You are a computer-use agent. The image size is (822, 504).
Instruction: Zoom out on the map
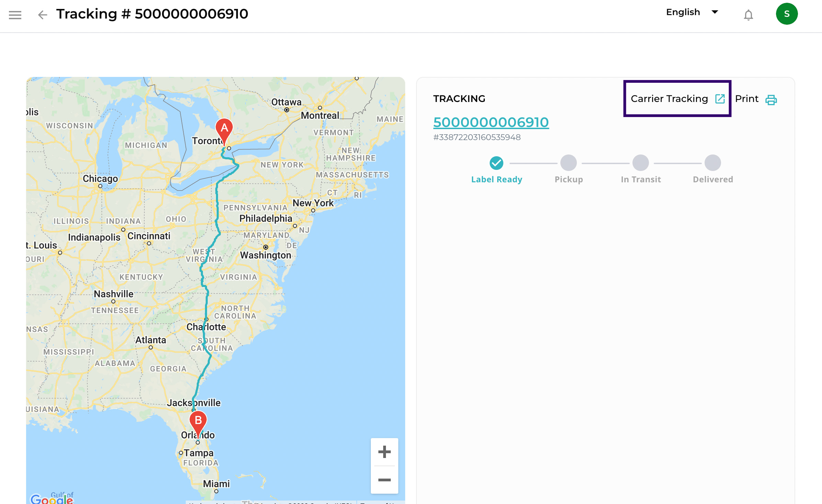click(384, 480)
